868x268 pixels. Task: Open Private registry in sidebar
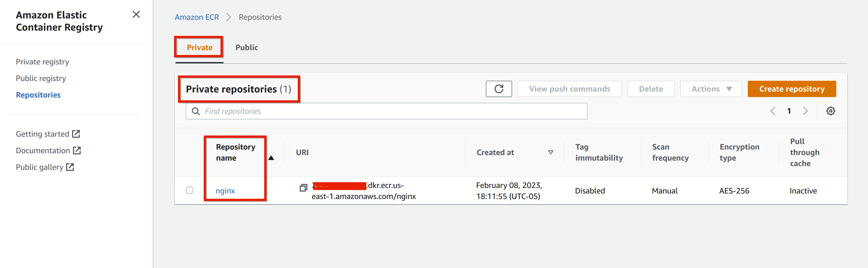[x=43, y=62]
